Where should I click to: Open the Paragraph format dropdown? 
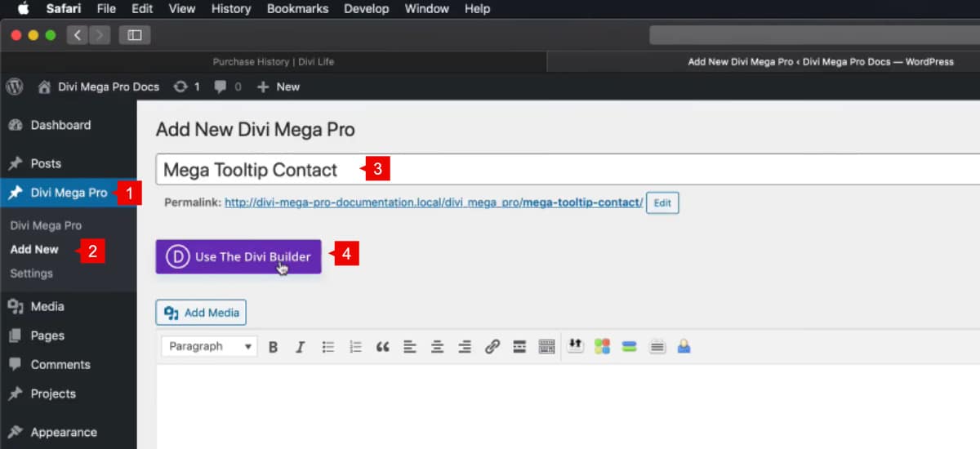[209, 347]
